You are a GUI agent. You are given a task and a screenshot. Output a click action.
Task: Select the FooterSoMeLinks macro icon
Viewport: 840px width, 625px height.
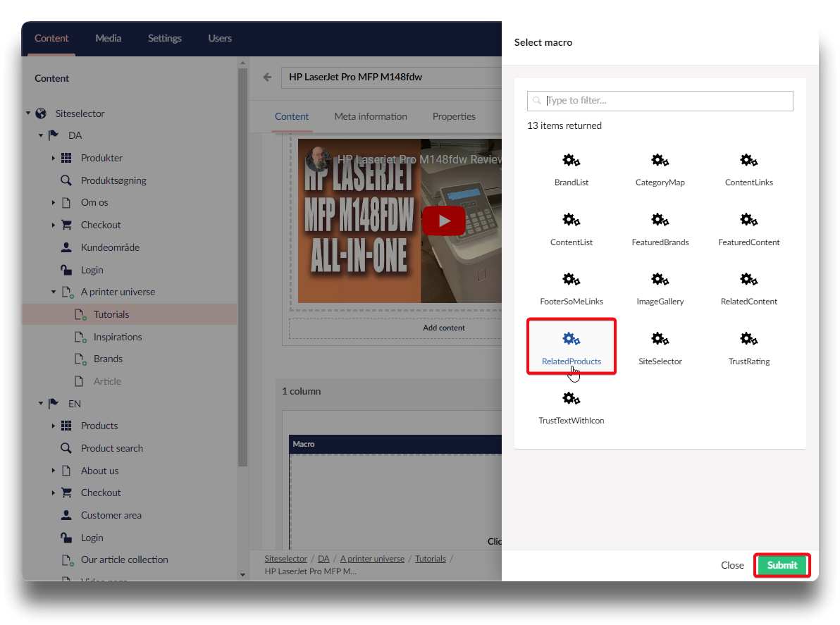(571, 280)
